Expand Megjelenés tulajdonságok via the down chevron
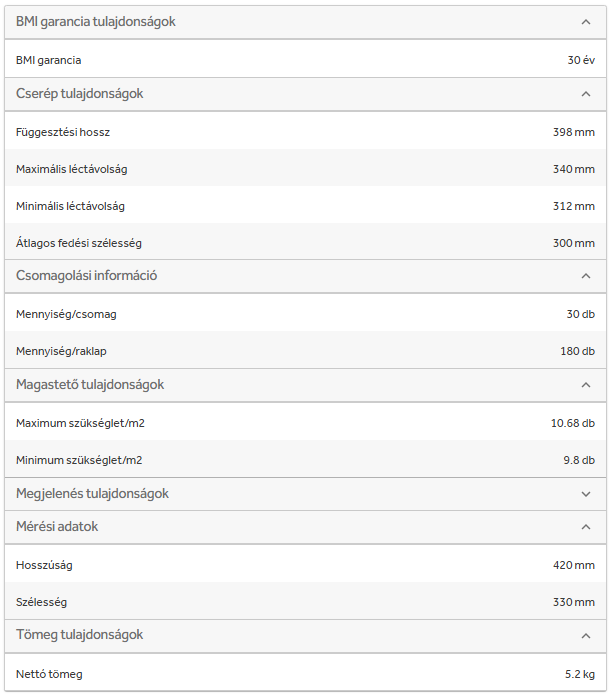 click(586, 494)
